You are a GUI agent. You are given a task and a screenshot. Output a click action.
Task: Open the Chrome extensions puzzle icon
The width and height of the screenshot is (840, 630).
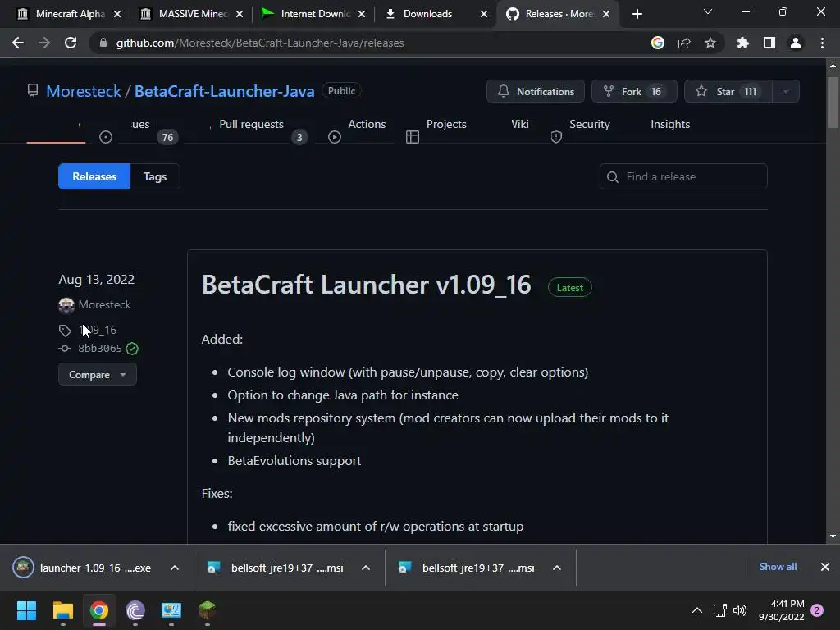(742, 43)
